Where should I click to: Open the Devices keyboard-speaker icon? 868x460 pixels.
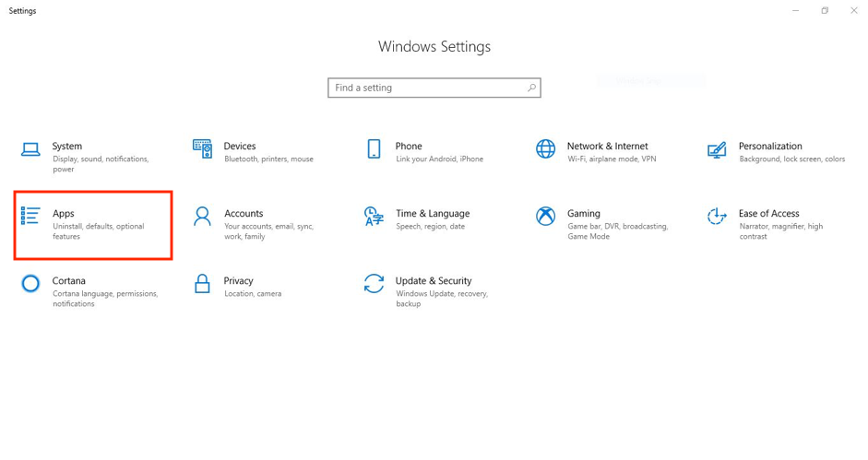(x=202, y=149)
